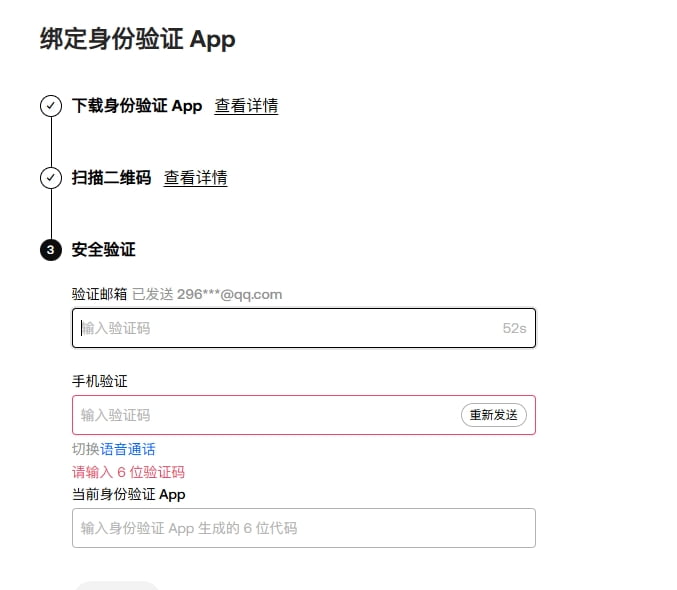Focus the 手机验证 code input field

tap(265, 415)
